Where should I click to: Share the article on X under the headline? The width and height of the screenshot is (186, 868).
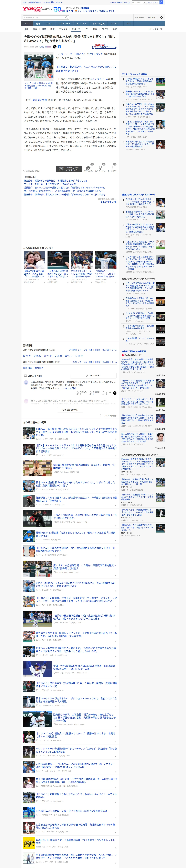tap(55, 47)
